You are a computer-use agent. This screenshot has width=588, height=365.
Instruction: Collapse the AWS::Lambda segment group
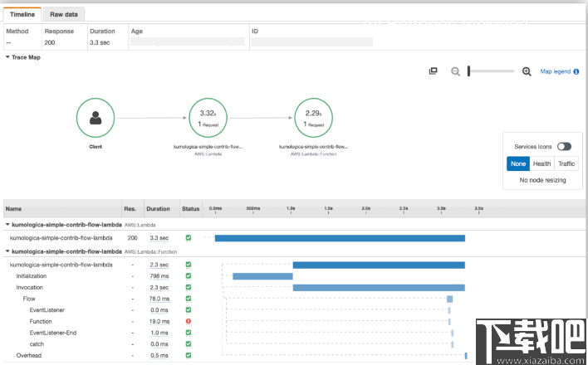pyautogui.click(x=7, y=225)
